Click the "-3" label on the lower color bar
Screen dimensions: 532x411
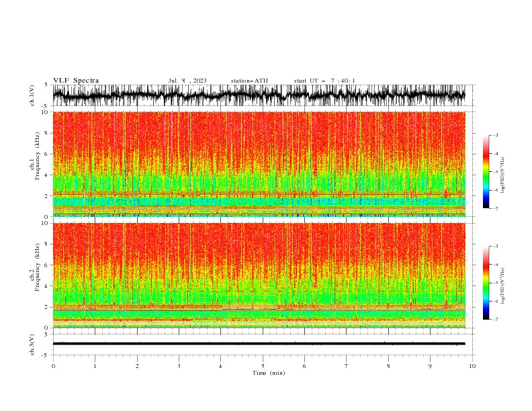495,246
